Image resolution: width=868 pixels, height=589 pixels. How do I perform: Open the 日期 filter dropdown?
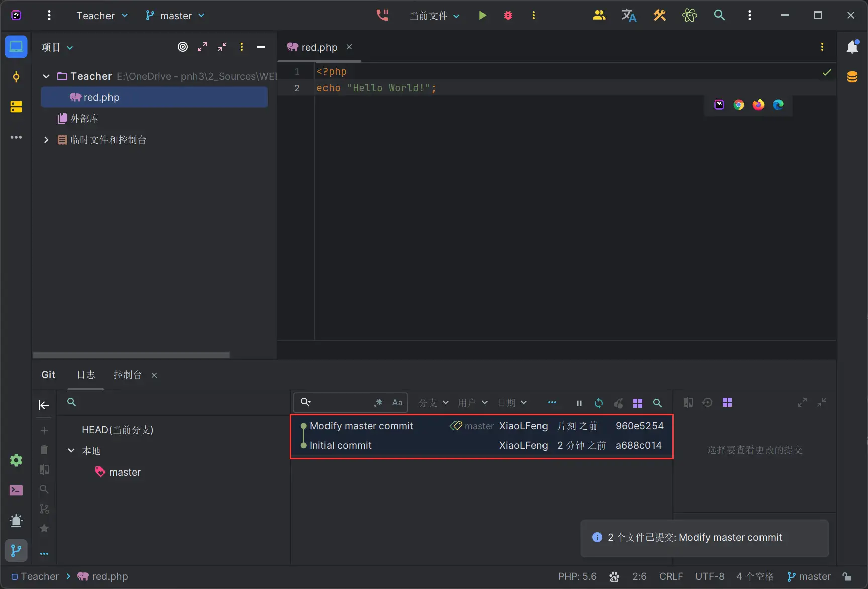[x=512, y=403]
